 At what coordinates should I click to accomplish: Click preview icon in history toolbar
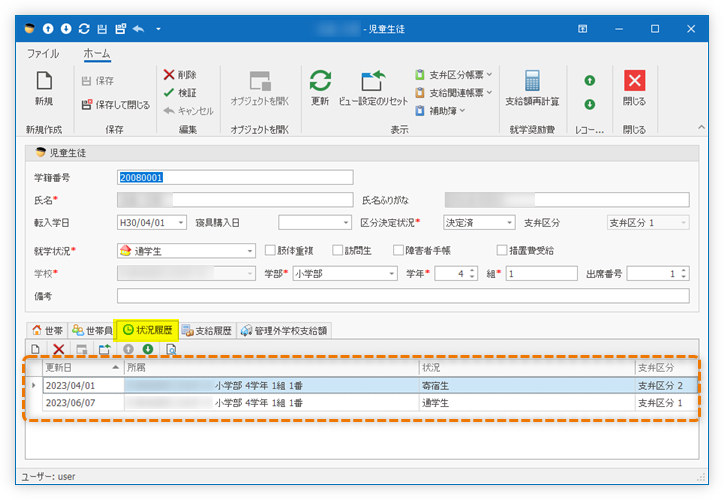point(171,349)
